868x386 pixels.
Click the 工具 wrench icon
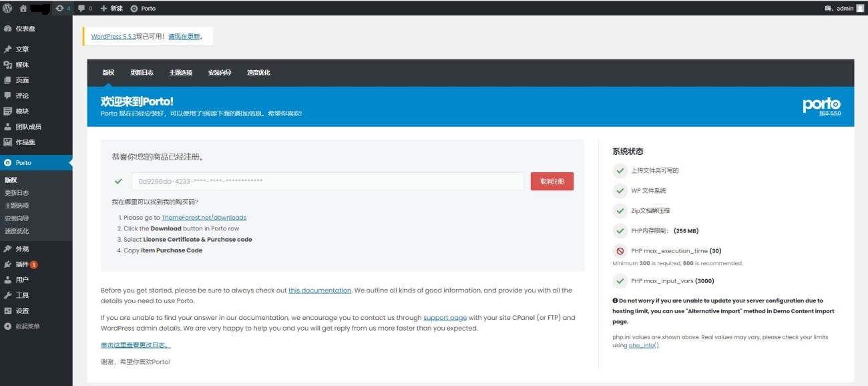point(8,295)
